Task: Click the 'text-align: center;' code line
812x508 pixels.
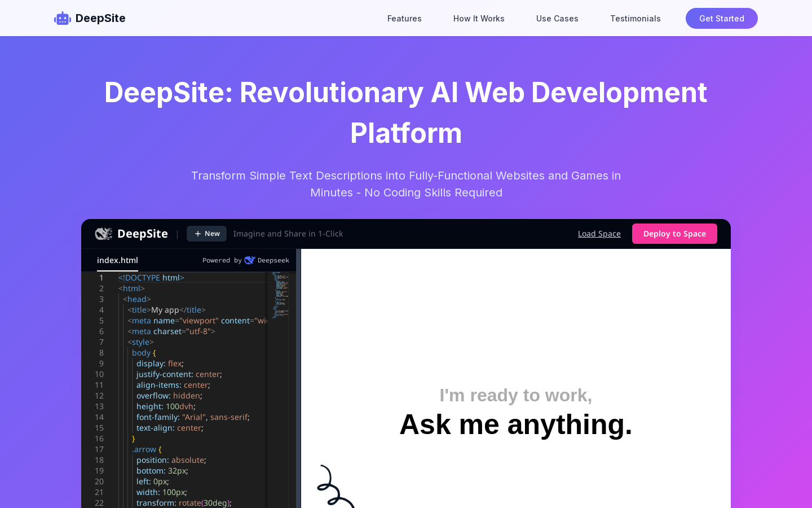Action: (170, 428)
